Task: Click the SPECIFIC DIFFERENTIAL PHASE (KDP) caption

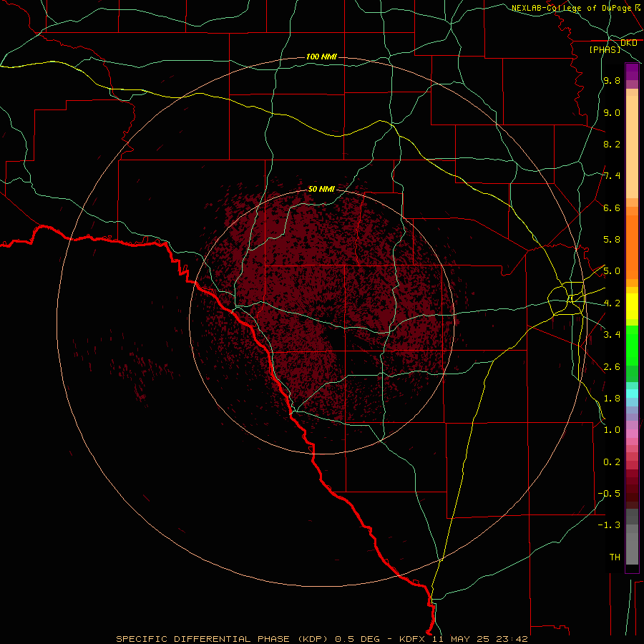Action: pos(222,639)
